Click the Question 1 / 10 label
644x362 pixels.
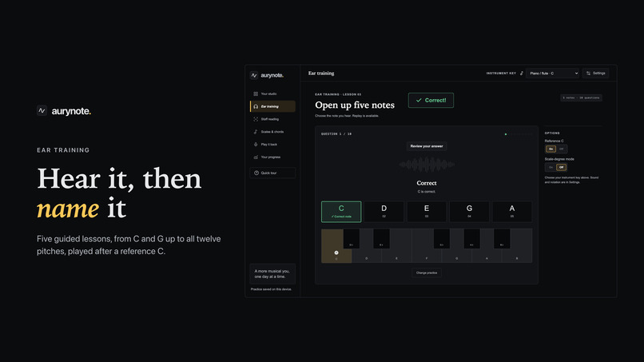336,134
